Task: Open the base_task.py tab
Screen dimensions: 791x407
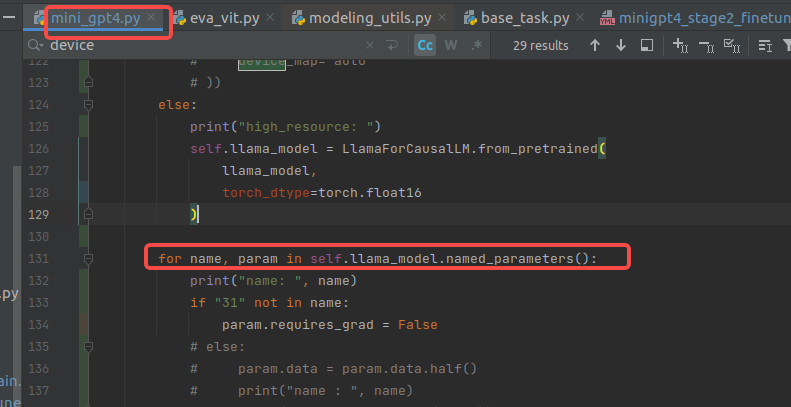Action: (525, 19)
